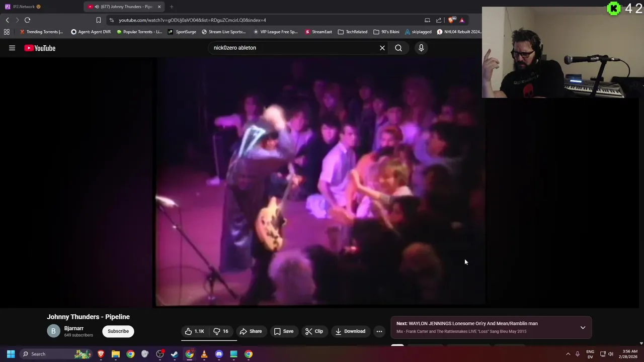Image resolution: width=644 pixels, height=362 pixels.
Task: Open more actions three-dot menu
Action: pyautogui.click(x=379, y=331)
